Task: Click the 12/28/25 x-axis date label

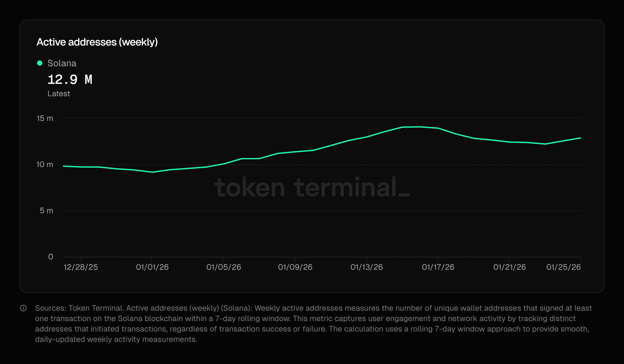Action: (x=81, y=267)
